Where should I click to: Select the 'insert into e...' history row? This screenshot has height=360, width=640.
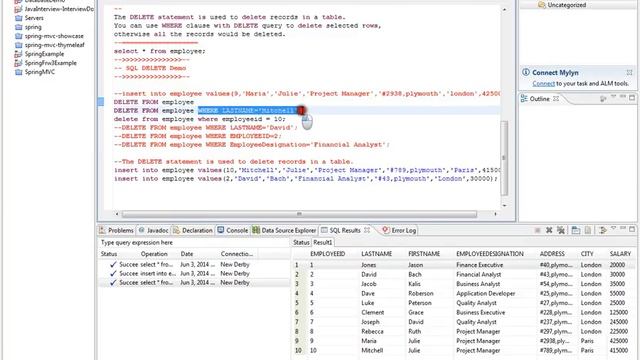[x=193, y=273]
